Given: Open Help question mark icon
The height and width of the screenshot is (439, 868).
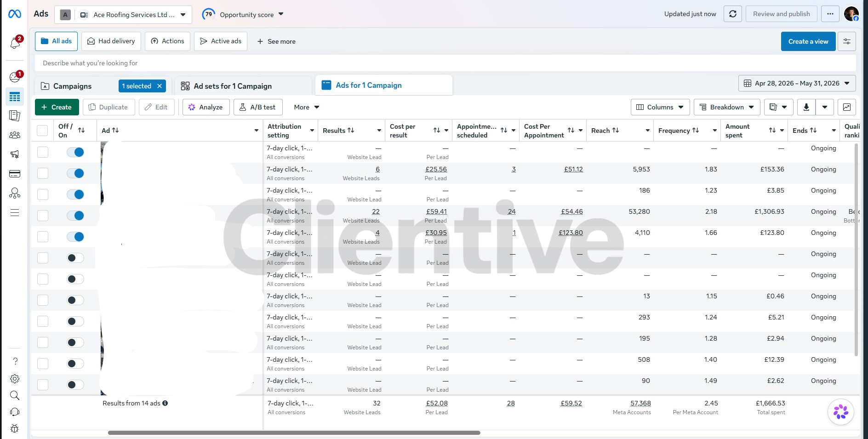Looking at the screenshot, I should point(15,361).
